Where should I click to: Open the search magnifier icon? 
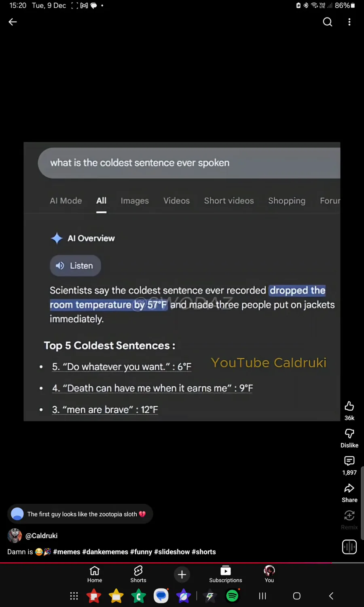coord(328,22)
